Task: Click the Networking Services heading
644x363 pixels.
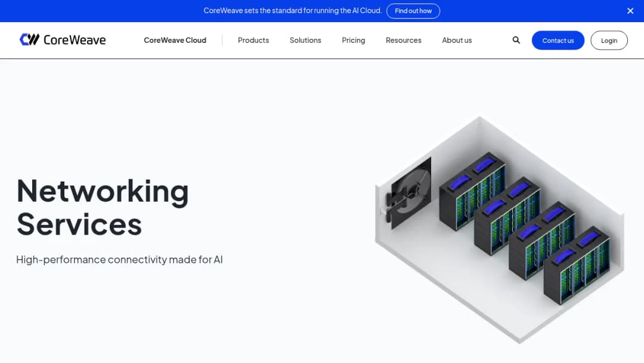Action: coord(103,207)
